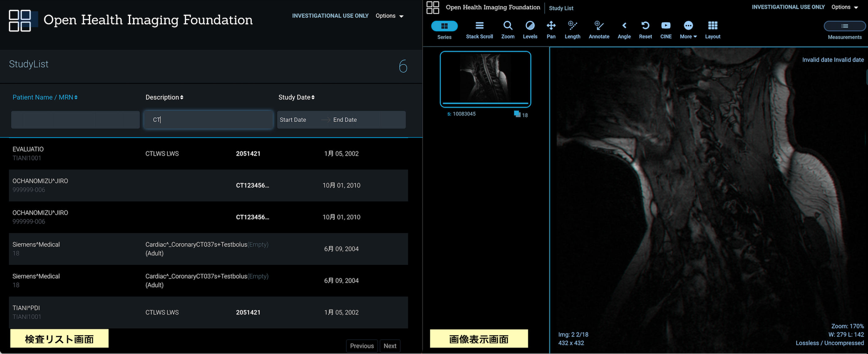The width and height of the screenshot is (868, 354).
Task: Click the Next page button
Action: pyautogui.click(x=390, y=346)
